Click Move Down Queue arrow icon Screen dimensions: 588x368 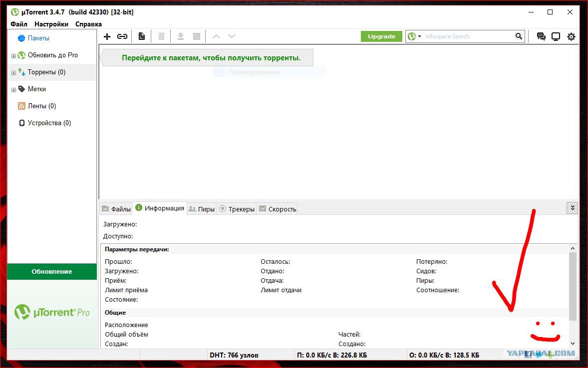coord(232,36)
